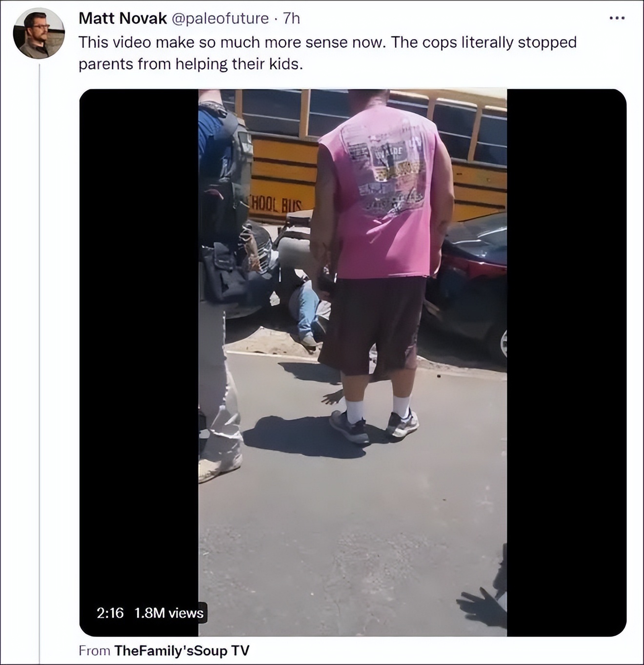The height and width of the screenshot is (665, 644).
Task: Play the embedded tweet video
Action: 352,362
